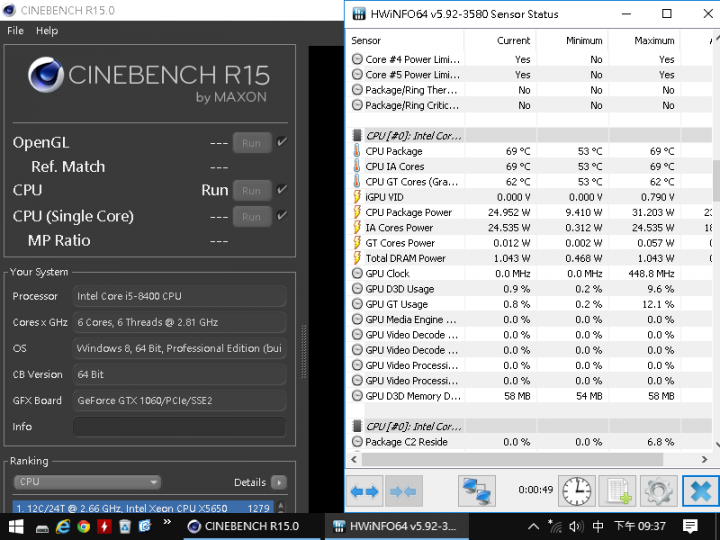
Task: Launch Google Chrome from taskbar
Action: 84,526
